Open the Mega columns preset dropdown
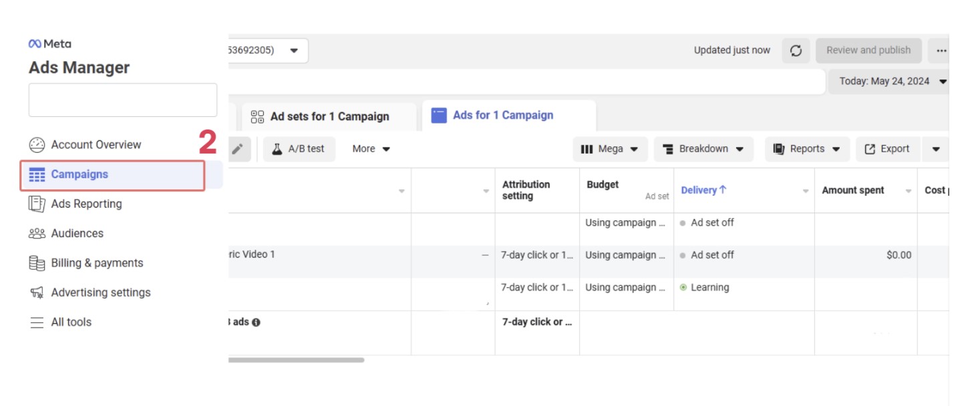Image resolution: width=980 pixels, height=406 pixels. tap(610, 148)
